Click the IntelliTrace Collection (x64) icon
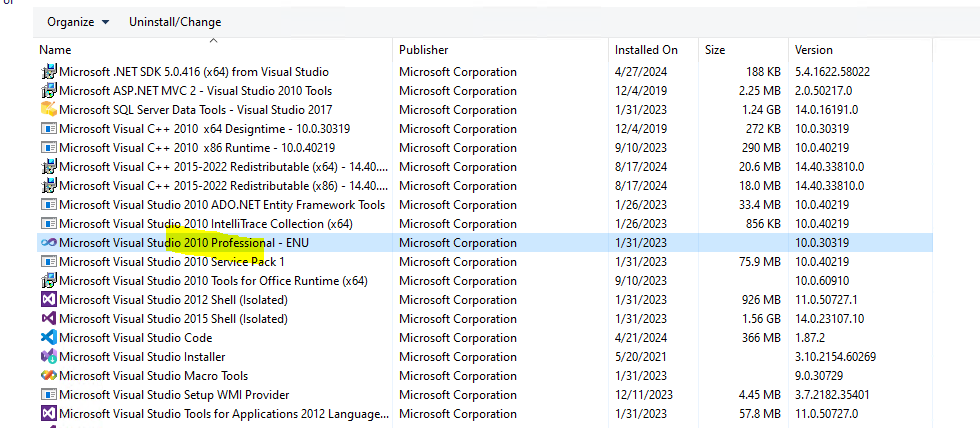 48,224
